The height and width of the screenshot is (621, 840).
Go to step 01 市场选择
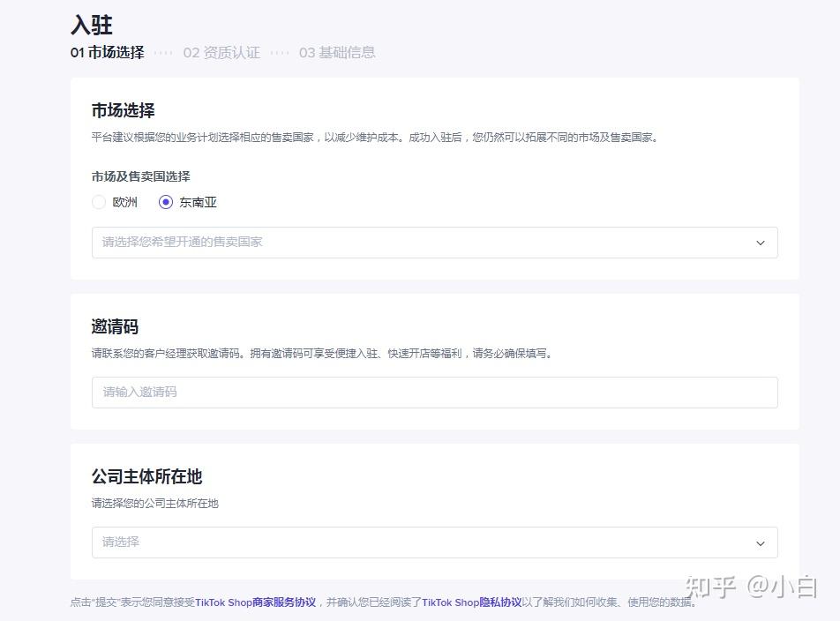[107, 52]
